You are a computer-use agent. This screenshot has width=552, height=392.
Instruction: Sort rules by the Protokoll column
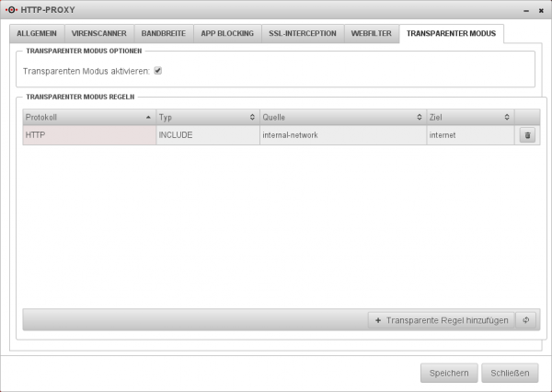pos(88,117)
